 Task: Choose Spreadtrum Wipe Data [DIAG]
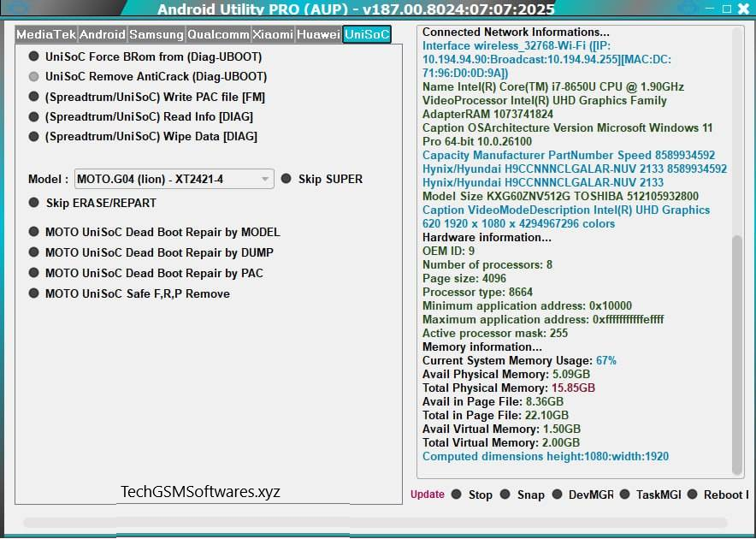[143, 137]
